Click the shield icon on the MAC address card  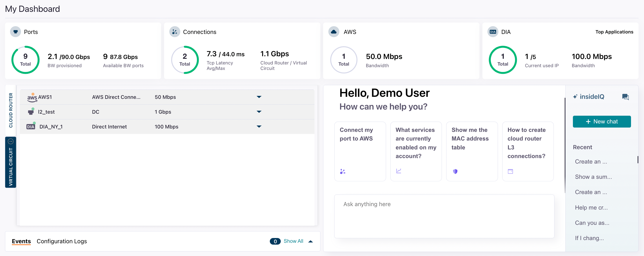tap(455, 171)
